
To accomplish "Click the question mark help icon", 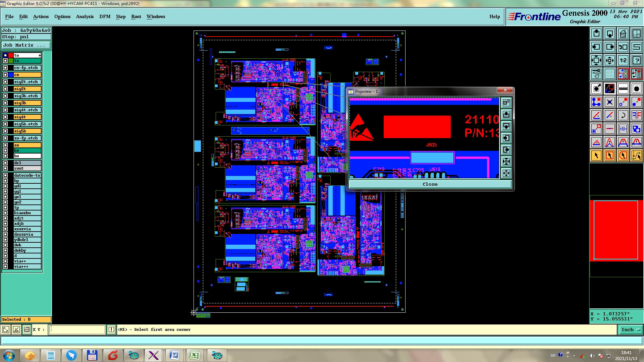I will [x=636, y=60].
